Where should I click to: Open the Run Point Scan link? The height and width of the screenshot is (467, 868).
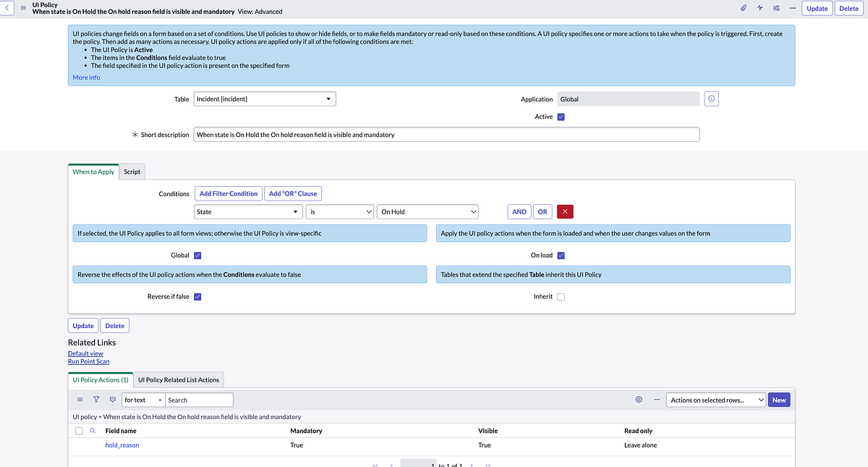(88, 361)
